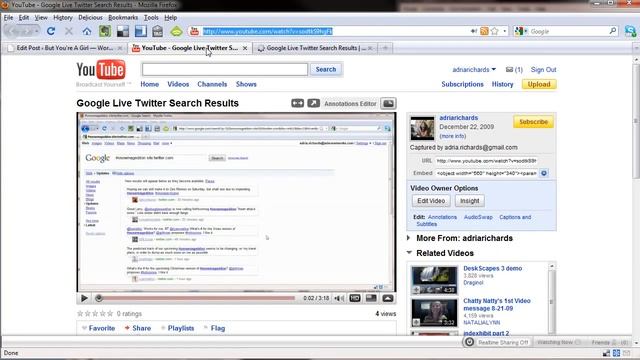Go to the browser home page icon

[87, 31]
